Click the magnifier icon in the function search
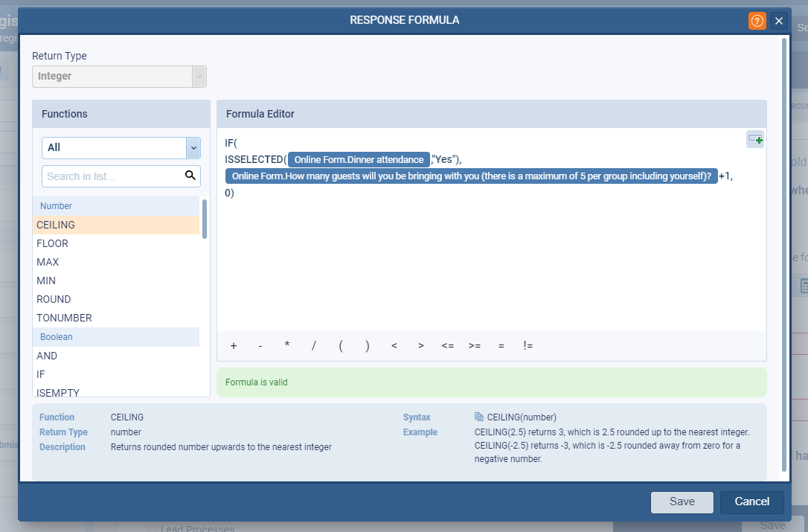Viewport: 808px width, 532px height. click(191, 176)
